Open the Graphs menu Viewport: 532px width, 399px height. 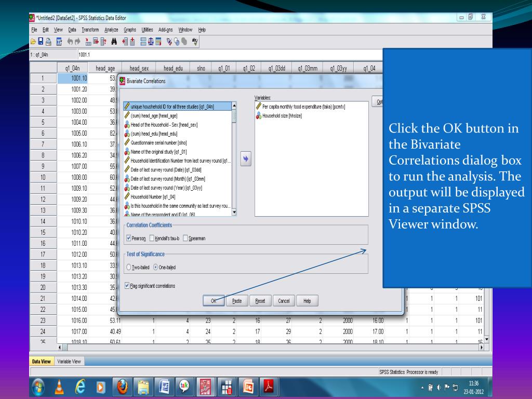(x=130, y=30)
